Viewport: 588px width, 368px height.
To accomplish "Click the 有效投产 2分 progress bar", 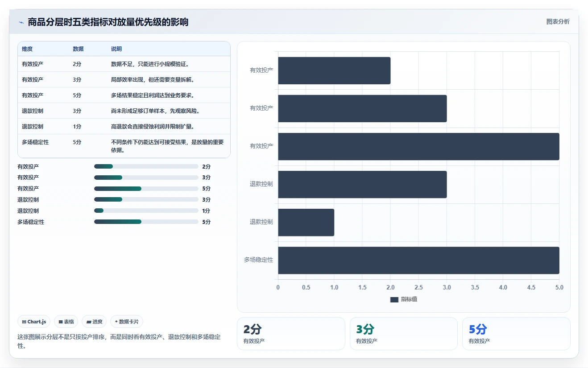I will [146, 166].
